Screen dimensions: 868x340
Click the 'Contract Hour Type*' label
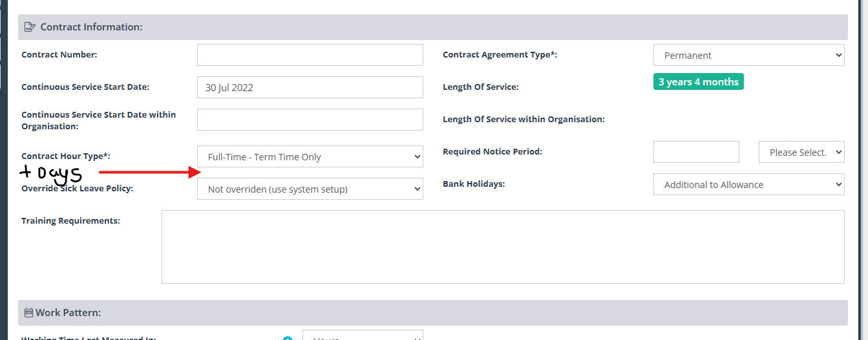[66, 156]
